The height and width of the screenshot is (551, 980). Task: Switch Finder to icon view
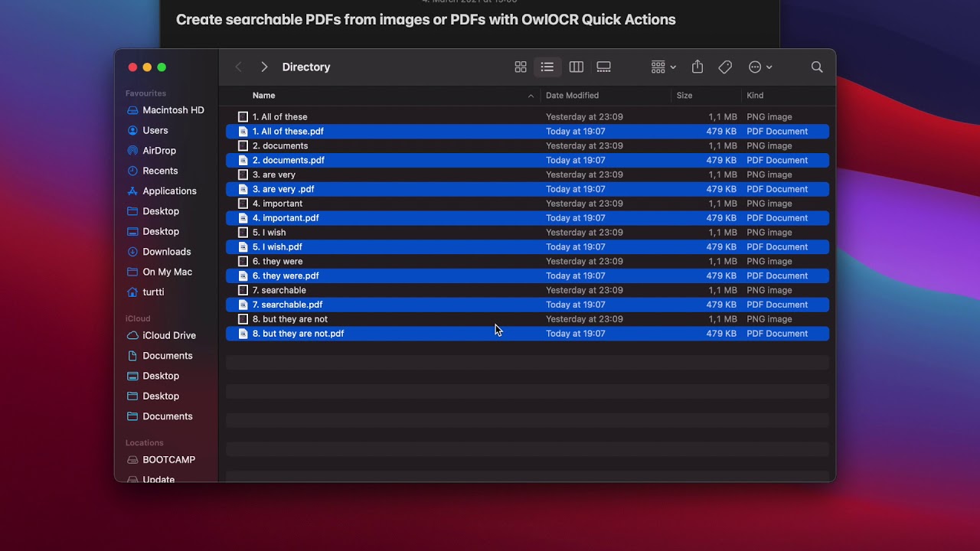tap(521, 67)
